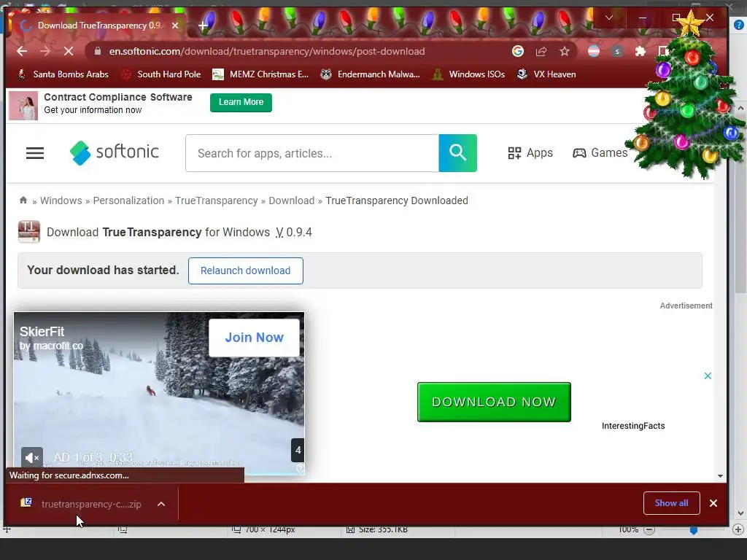Go to Download breadcrumb

292,201
